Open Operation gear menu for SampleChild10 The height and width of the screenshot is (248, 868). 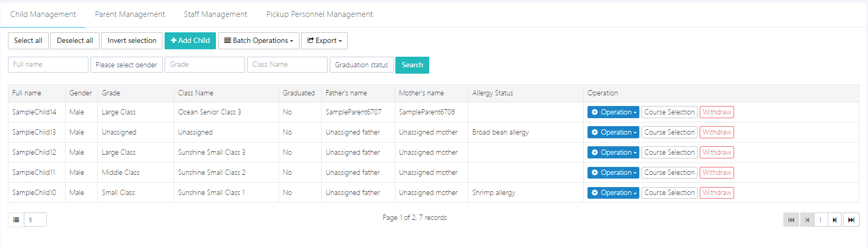point(613,193)
